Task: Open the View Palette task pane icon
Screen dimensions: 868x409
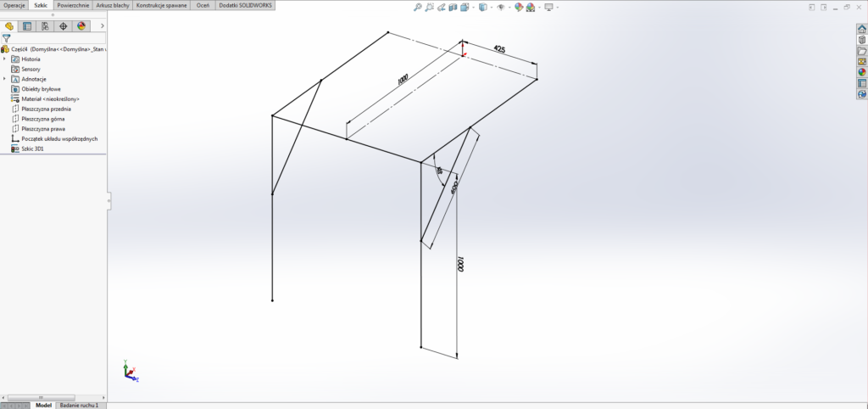Action: tap(862, 61)
